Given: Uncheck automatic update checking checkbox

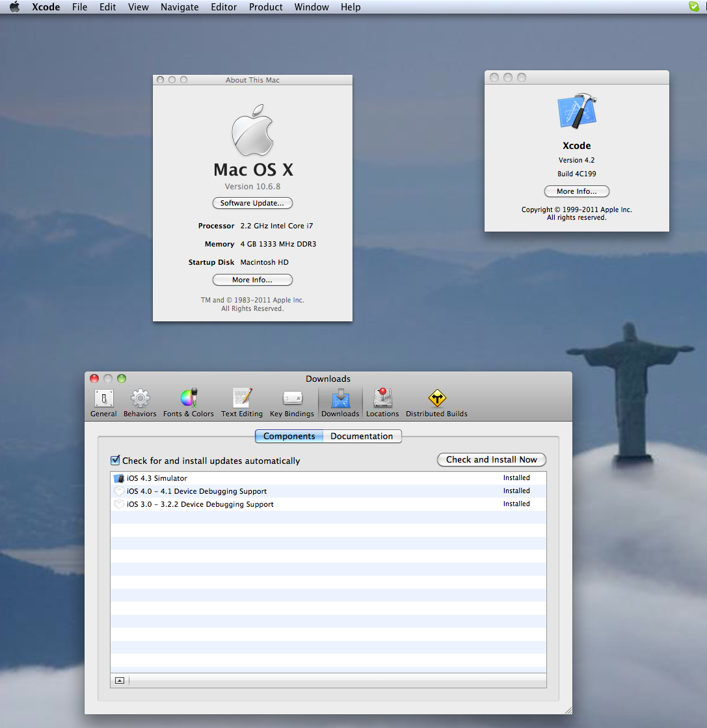Looking at the screenshot, I should pyautogui.click(x=116, y=461).
